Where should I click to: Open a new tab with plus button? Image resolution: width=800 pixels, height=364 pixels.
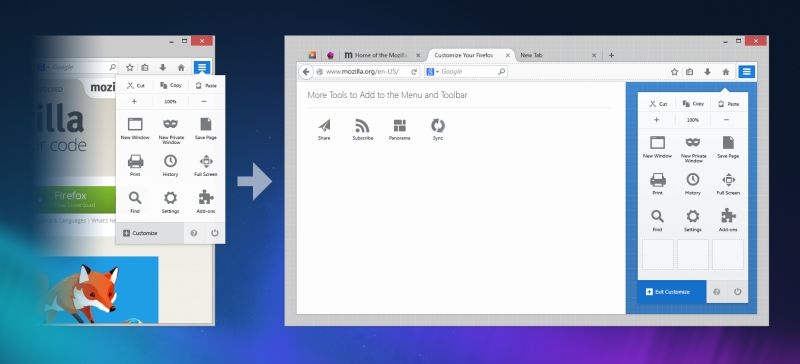[611, 55]
